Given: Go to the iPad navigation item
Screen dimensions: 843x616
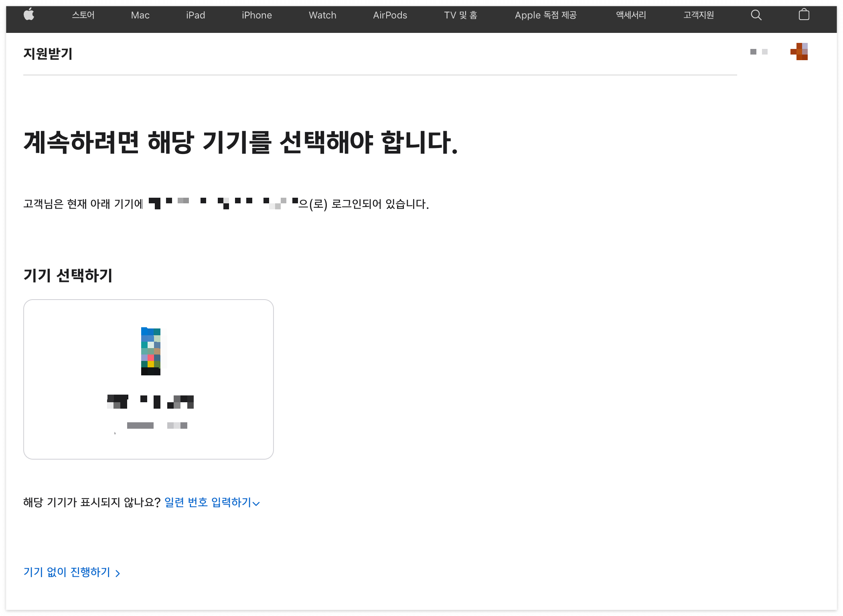Looking at the screenshot, I should click(x=195, y=15).
